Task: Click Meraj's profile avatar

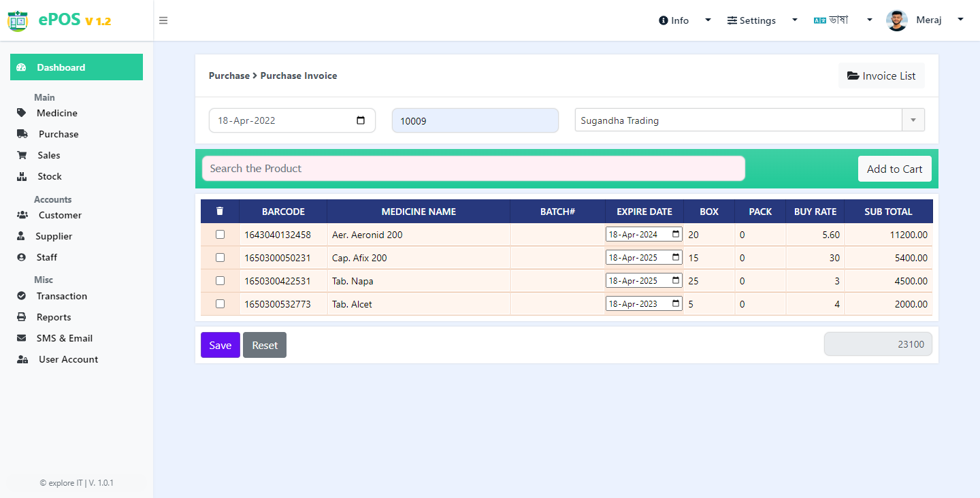Action: point(897,20)
